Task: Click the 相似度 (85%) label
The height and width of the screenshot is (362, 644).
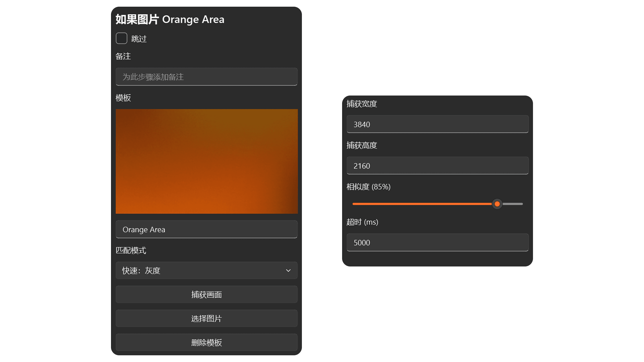Action: click(368, 187)
